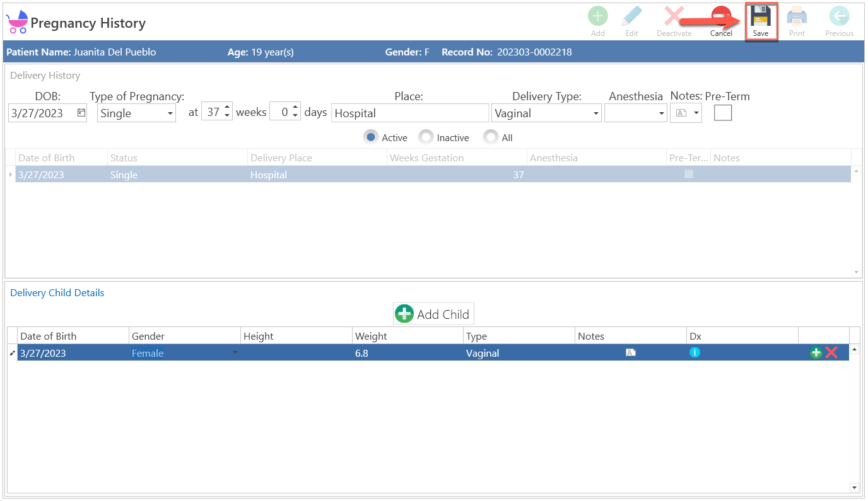The width and height of the screenshot is (868, 501).
Task: Click the Add Child button
Action: tap(433, 314)
